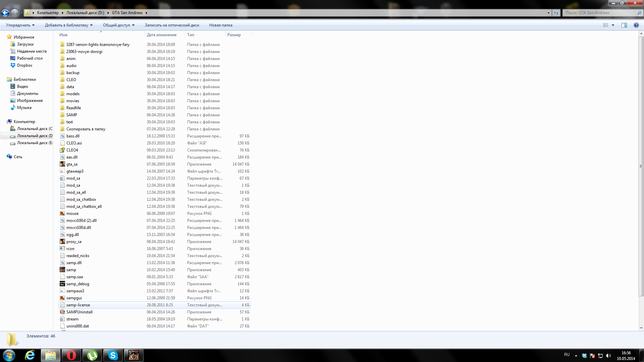Open Opera browser from taskbar

71,355
